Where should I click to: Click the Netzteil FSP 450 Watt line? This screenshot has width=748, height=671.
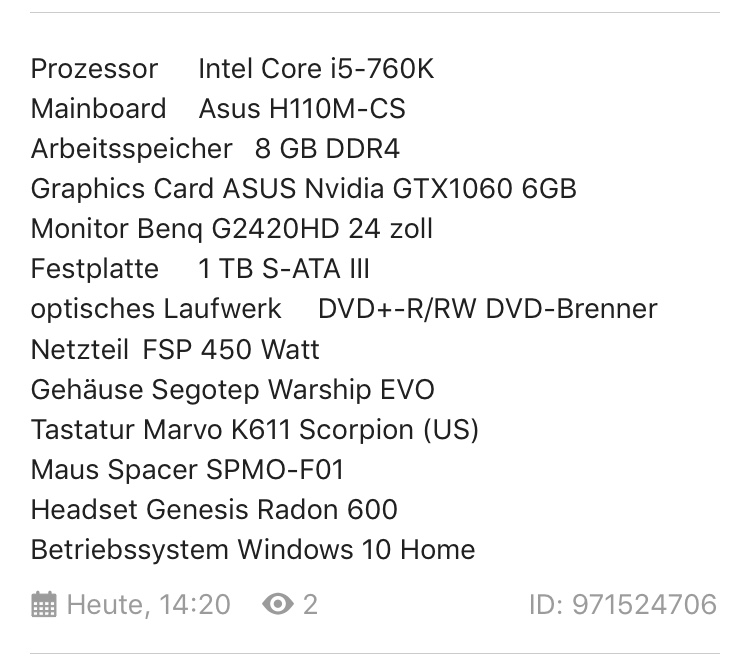coord(175,349)
